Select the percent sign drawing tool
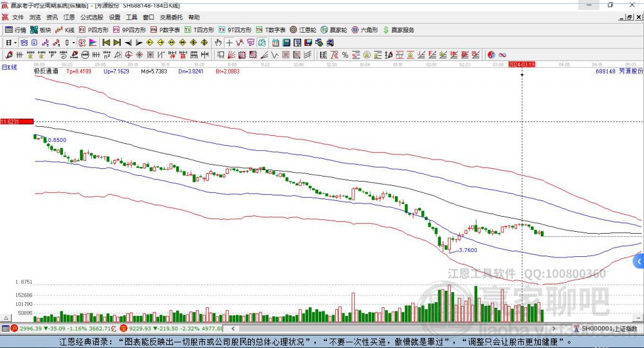 (345, 55)
